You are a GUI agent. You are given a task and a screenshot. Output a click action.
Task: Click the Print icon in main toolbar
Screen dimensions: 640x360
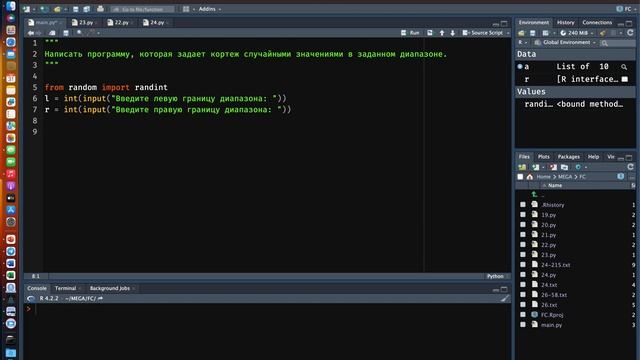point(100,9)
